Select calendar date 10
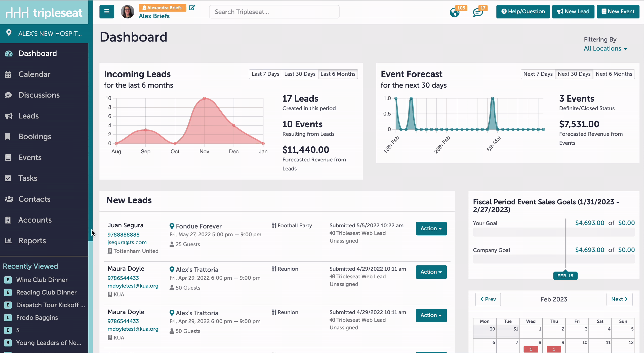This screenshot has height=353, width=644. (585, 342)
